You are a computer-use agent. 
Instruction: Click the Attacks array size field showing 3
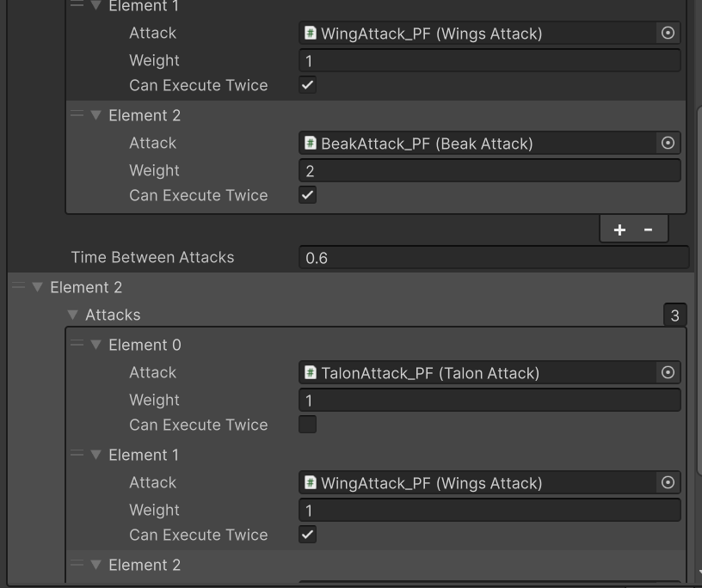pos(674,315)
